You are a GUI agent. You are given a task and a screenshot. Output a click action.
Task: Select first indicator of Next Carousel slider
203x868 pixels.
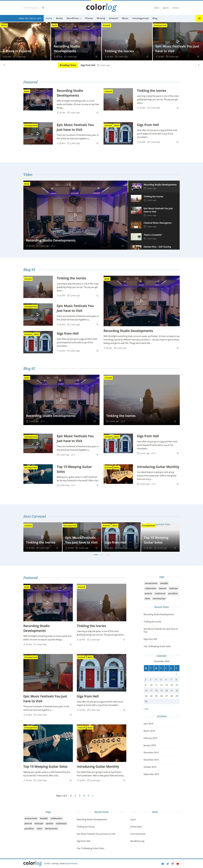[x=96, y=555]
